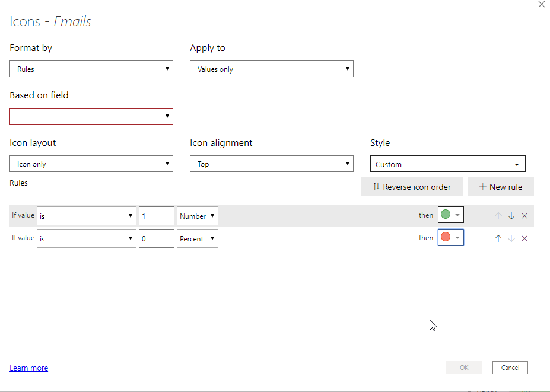The width and height of the screenshot is (550, 392).
Task: Move the second rule up with arrow
Action: click(498, 238)
